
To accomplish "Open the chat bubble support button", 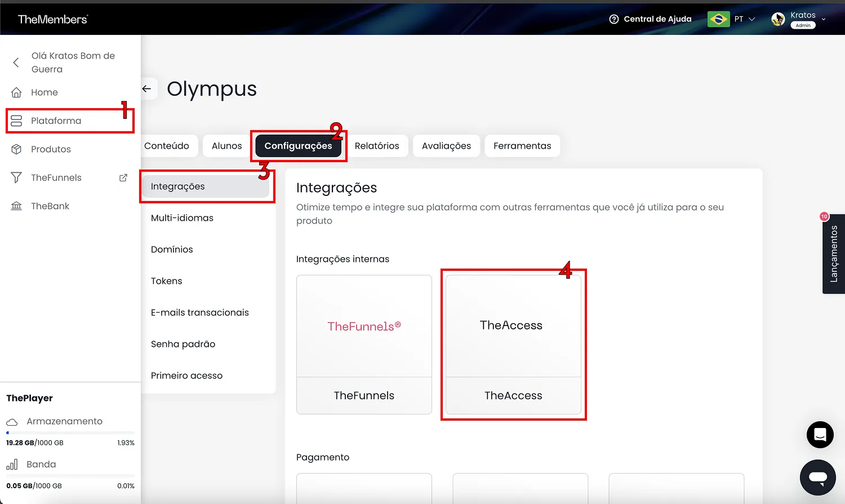I will tap(818, 478).
